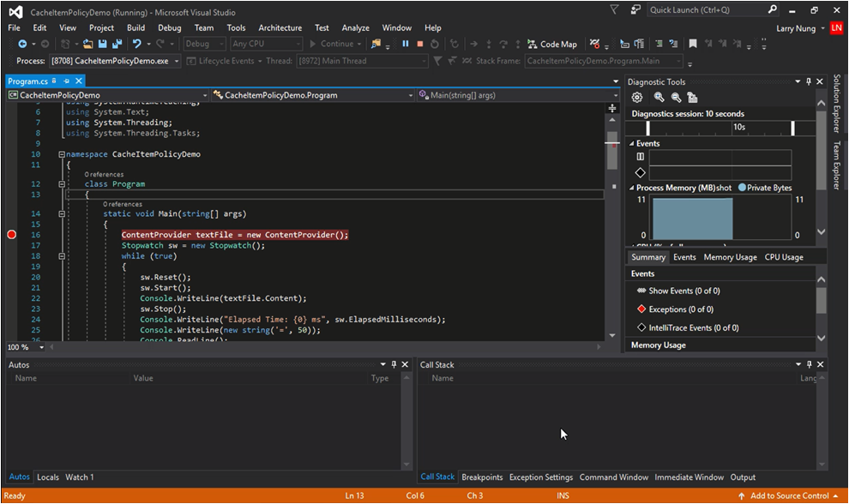849x504 pixels.
Task: Click the split editor icon above scrollbar
Action: (612, 108)
